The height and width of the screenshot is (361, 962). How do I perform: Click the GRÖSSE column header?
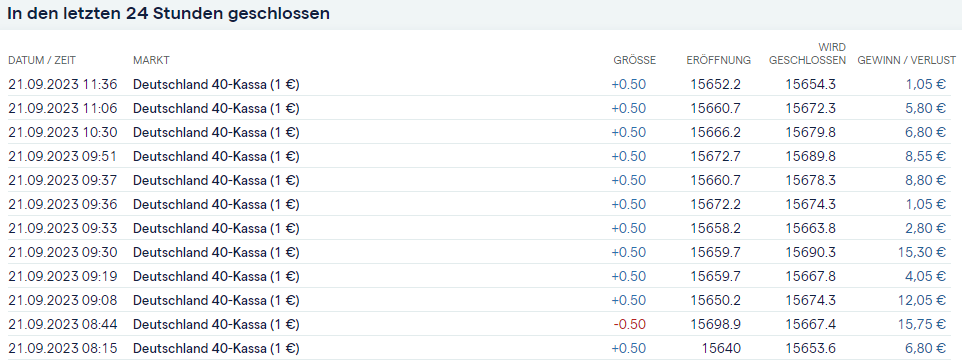coord(634,60)
